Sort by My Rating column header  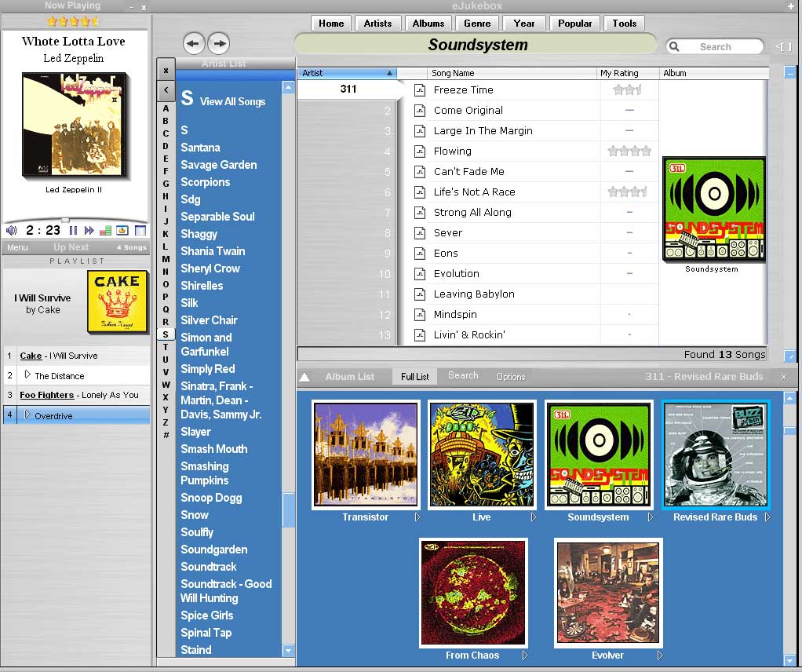[628, 73]
